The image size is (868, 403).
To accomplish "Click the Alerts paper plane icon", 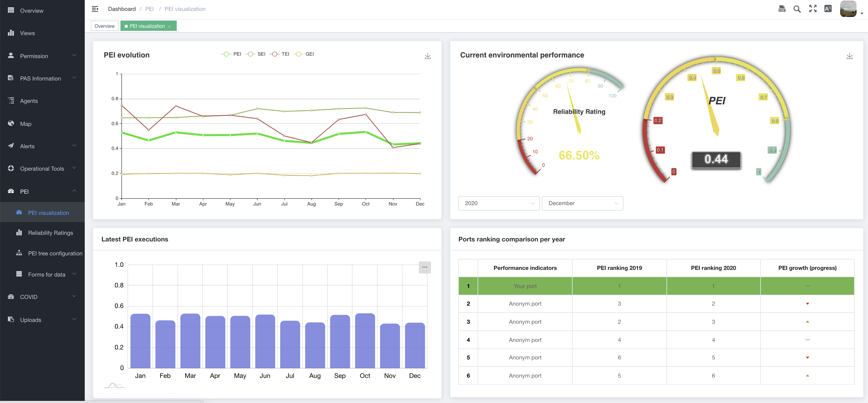I will point(11,146).
